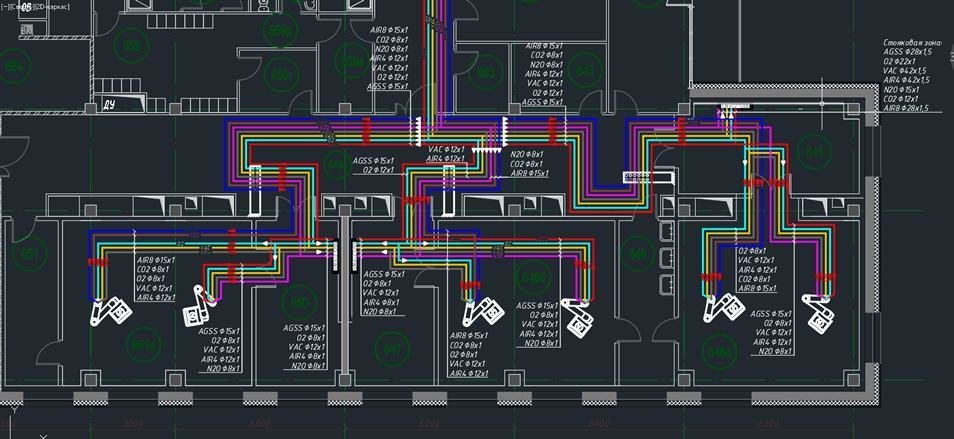Open the [–] viewport controls menu
The image size is (954, 439).
[5, 6]
